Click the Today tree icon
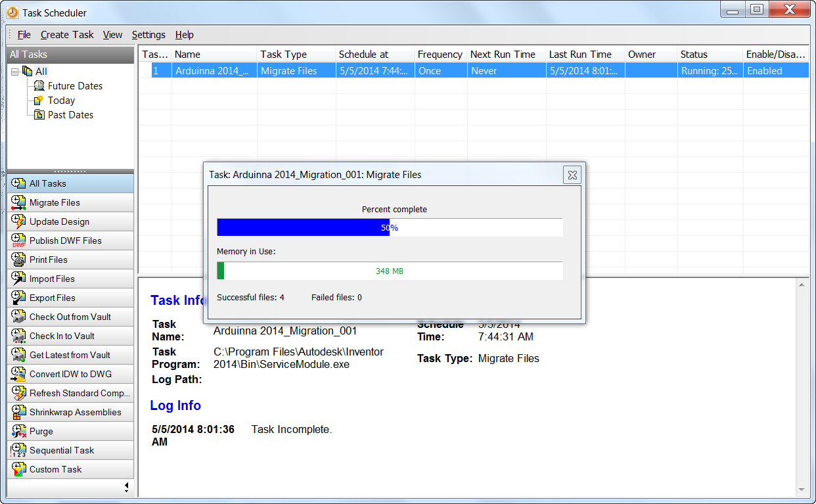Image resolution: width=816 pixels, height=504 pixels. coord(39,100)
